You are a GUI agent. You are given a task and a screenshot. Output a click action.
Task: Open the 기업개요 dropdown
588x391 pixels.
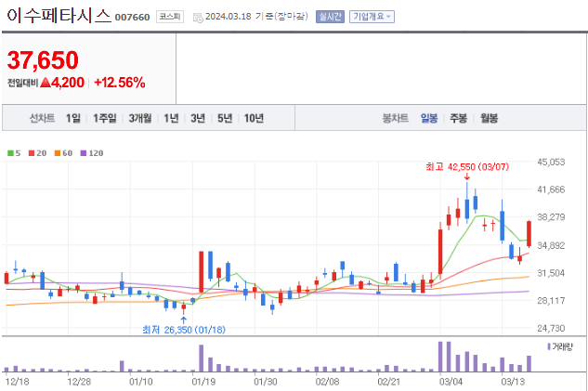(372, 17)
